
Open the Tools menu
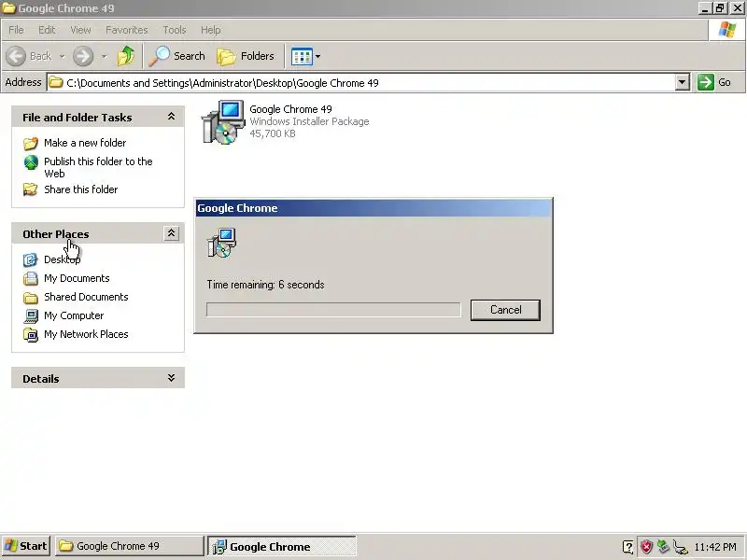coord(175,30)
